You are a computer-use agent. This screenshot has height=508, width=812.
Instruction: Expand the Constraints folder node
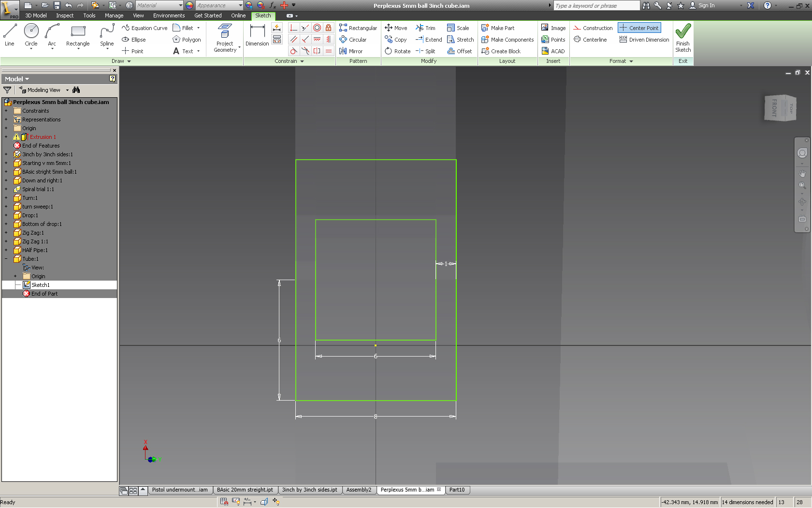(x=6, y=111)
